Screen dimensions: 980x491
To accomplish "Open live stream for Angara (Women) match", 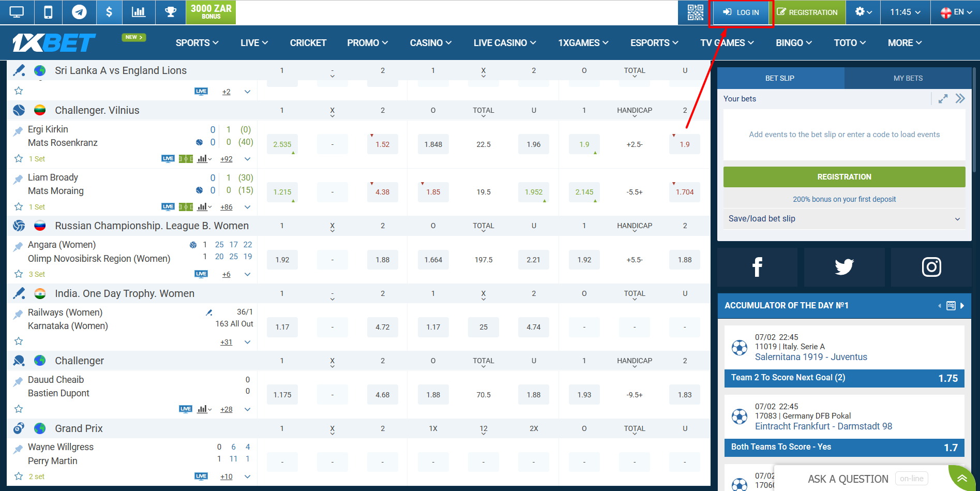I will point(201,274).
